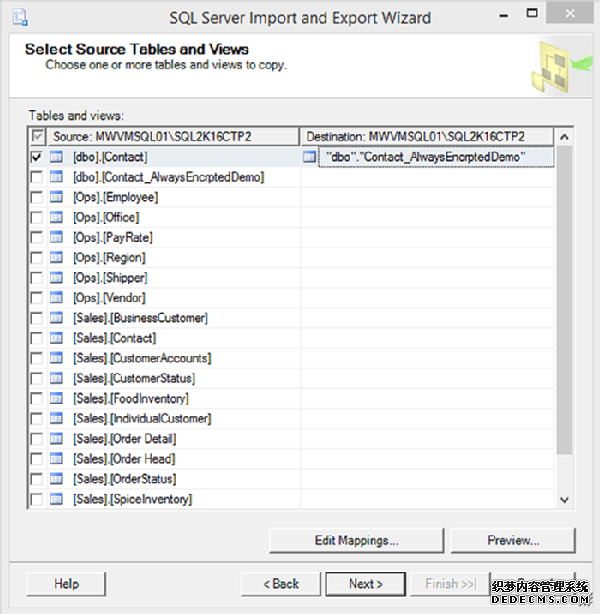
Task: Select the [Sales].[IndividualCustomer] checkbox
Action: 36,419
